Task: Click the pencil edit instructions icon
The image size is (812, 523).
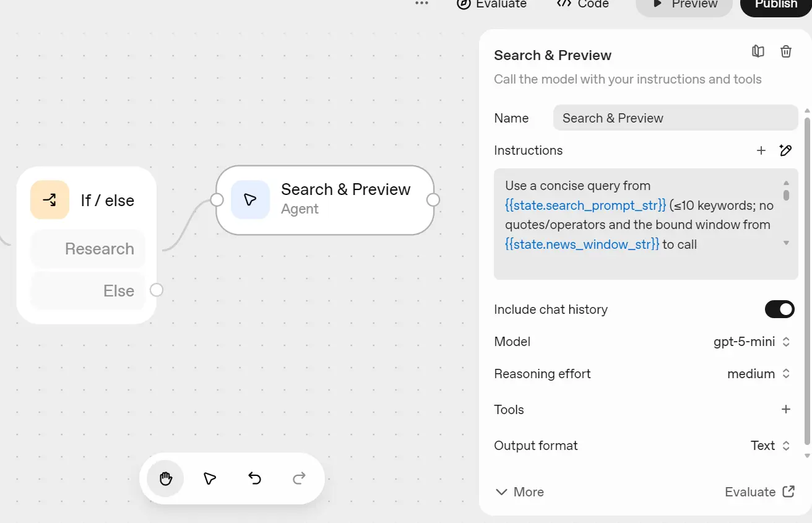Action: click(785, 150)
